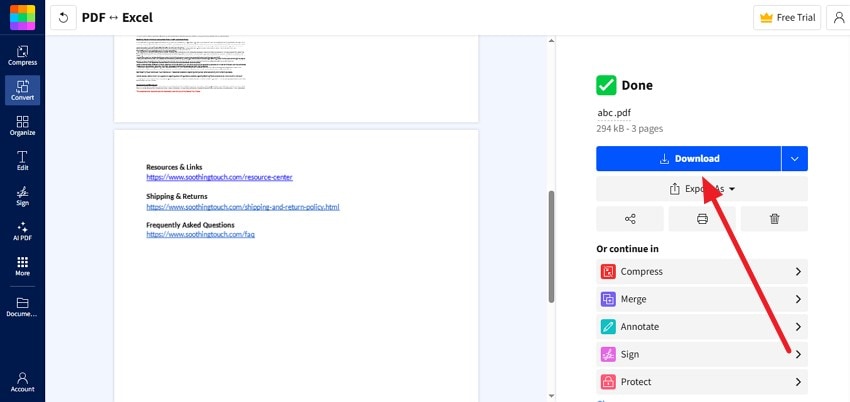Click the 'Frequently Asked Questions' heading

[190, 225]
